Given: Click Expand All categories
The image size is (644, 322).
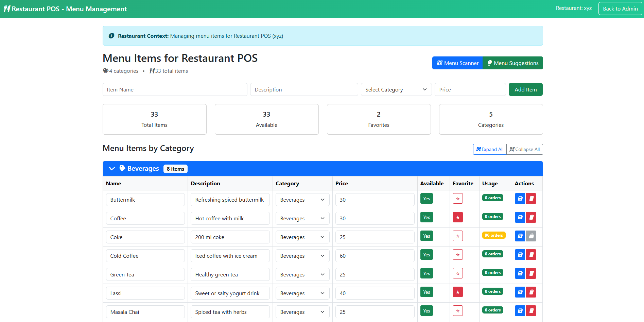Looking at the screenshot, I should pos(489,149).
